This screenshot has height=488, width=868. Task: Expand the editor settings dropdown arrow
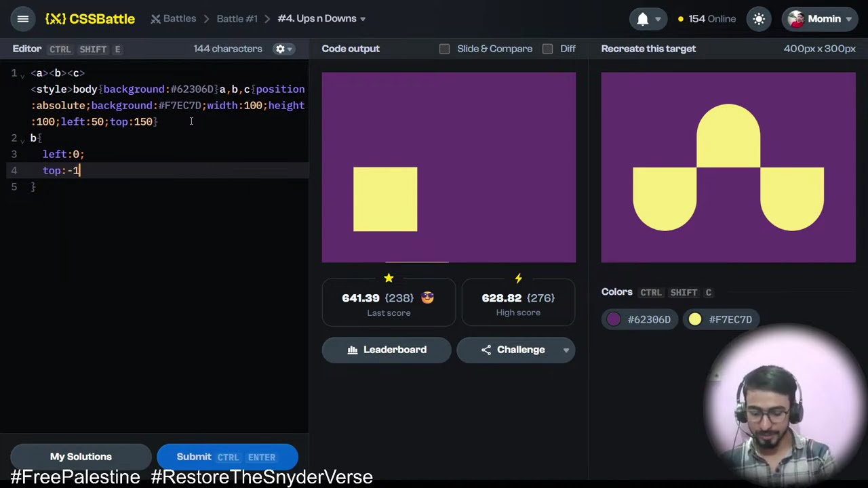290,49
